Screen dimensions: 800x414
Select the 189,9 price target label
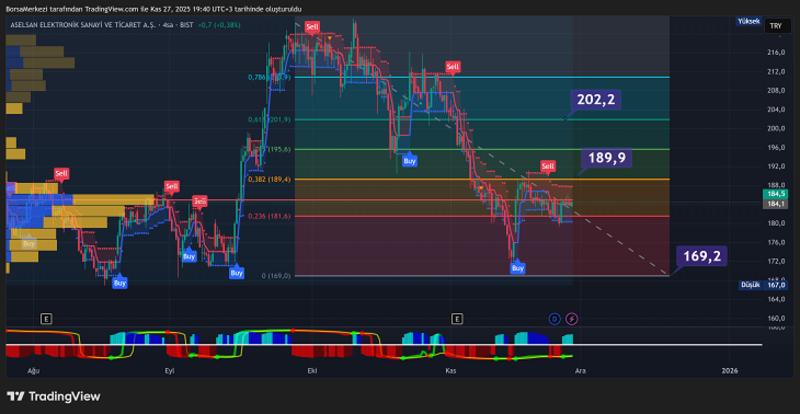607,158
